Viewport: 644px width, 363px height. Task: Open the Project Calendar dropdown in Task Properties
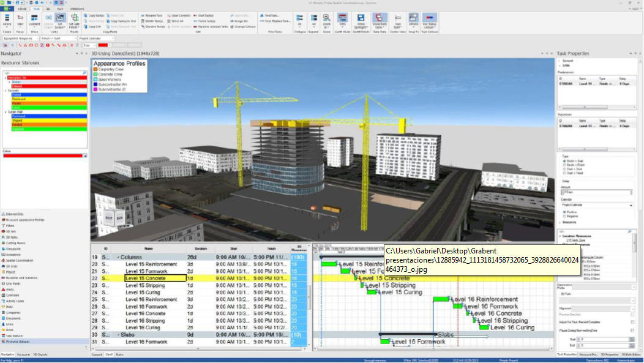[596, 205]
